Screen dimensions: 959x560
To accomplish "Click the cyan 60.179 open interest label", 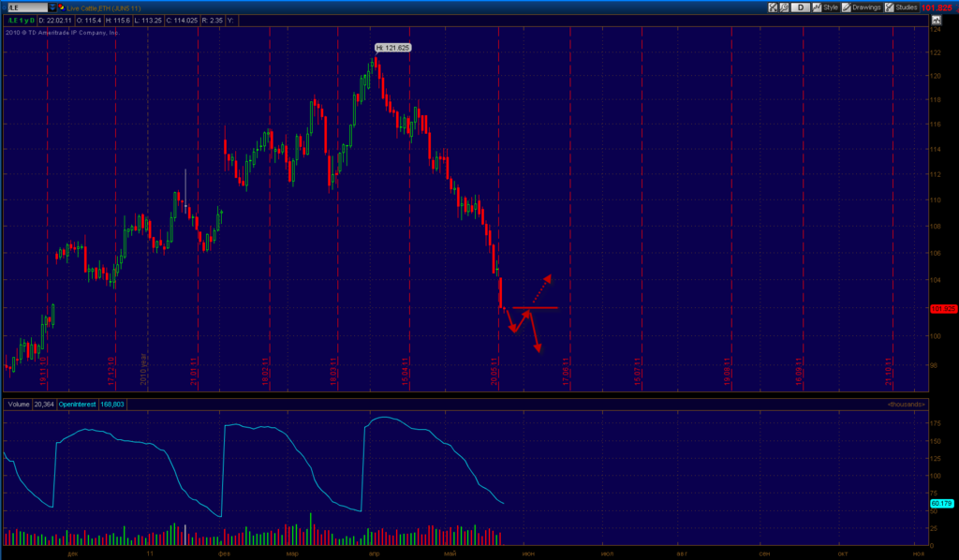I will (942, 503).
